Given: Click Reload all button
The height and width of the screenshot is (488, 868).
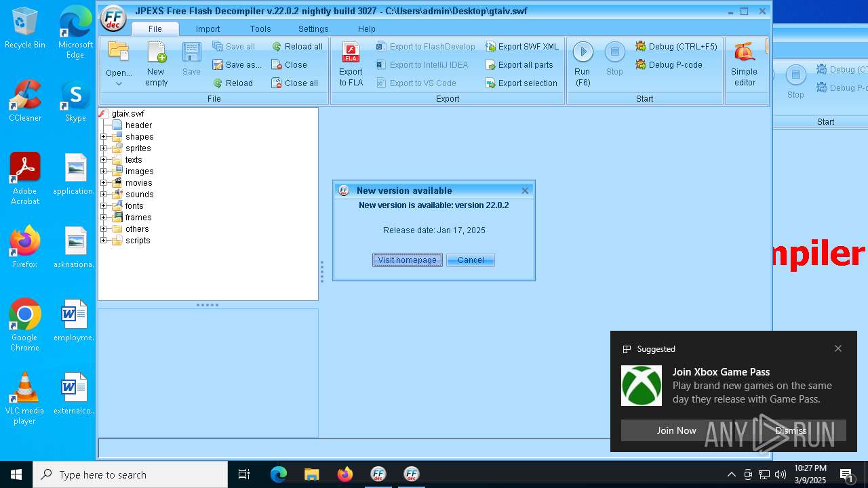Looking at the screenshot, I should [297, 47].
